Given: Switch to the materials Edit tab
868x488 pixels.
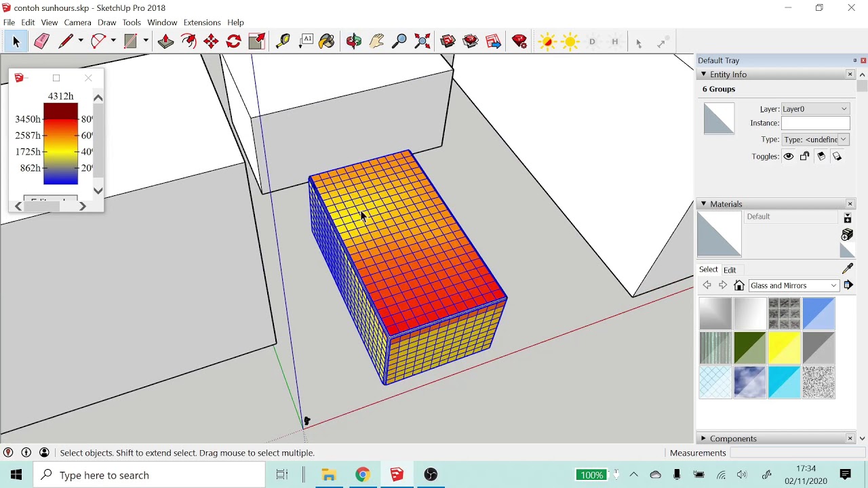Looking at the screenshot, I should [x=730, y=270].
